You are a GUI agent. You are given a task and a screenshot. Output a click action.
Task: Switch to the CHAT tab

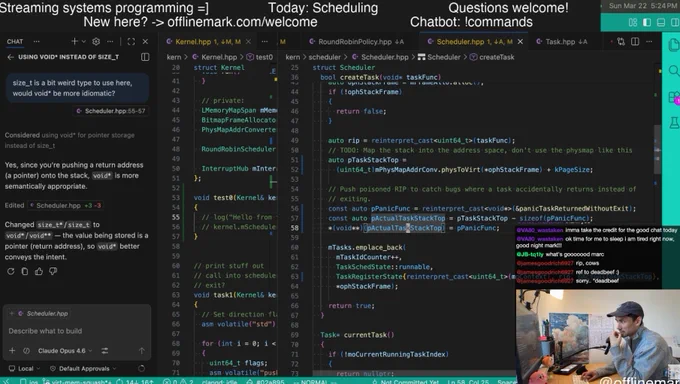pyautogui.click(x=15, y=42)
